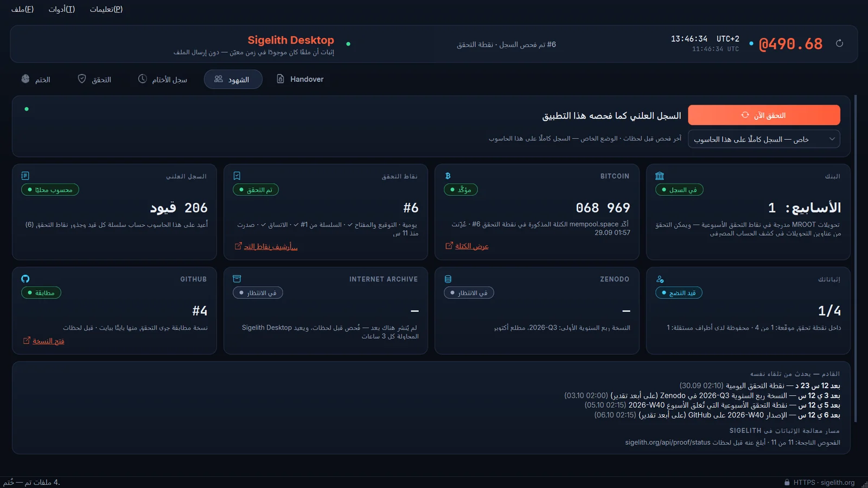Click the 068 969 block number

[x=603, y=208]
